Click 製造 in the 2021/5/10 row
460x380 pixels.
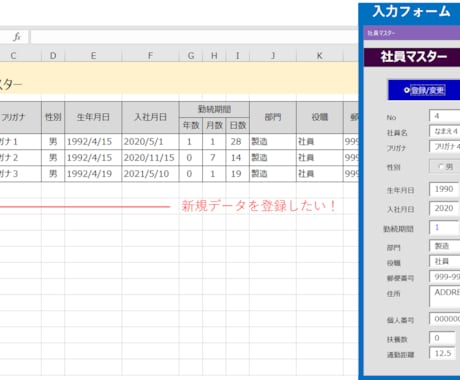tap(273, 174)
